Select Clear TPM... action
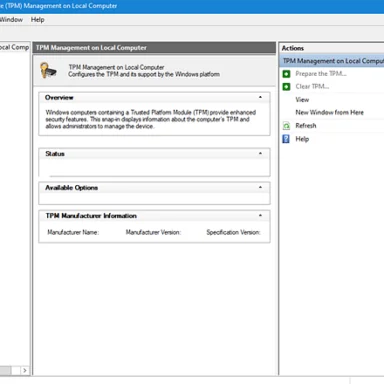The width and height of the screenshot is (384, 384). pos(312,87)
